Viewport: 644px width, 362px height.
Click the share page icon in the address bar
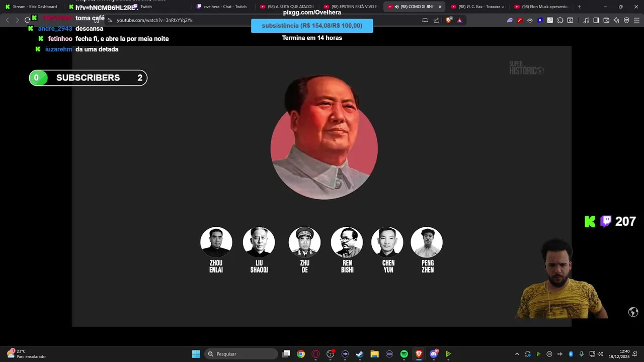coord(436,20)
